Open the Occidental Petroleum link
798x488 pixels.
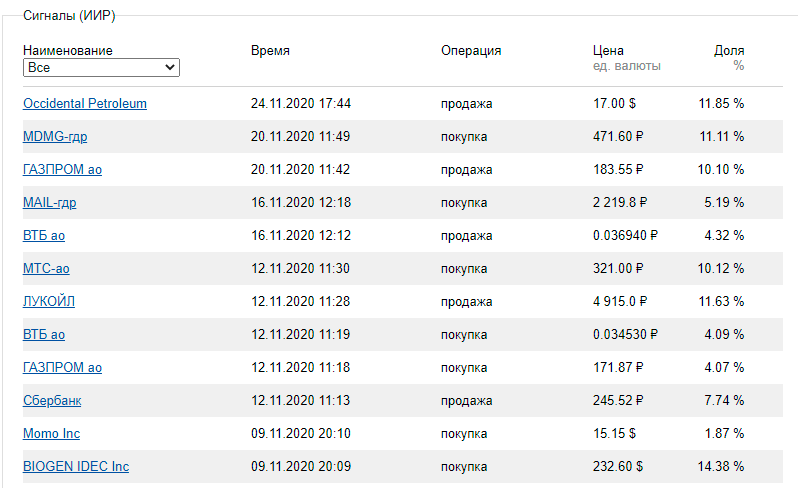(85, 104)
